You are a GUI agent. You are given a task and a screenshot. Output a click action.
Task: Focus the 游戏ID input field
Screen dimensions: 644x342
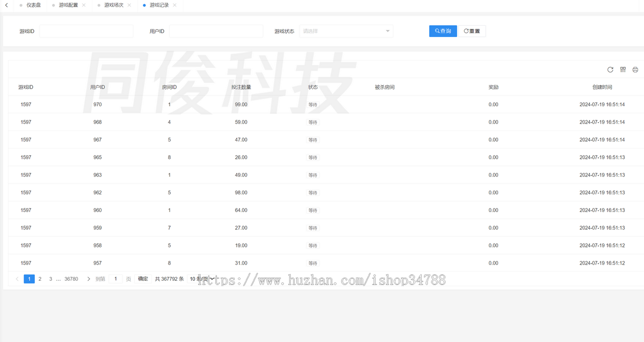[x=86, y=31]
